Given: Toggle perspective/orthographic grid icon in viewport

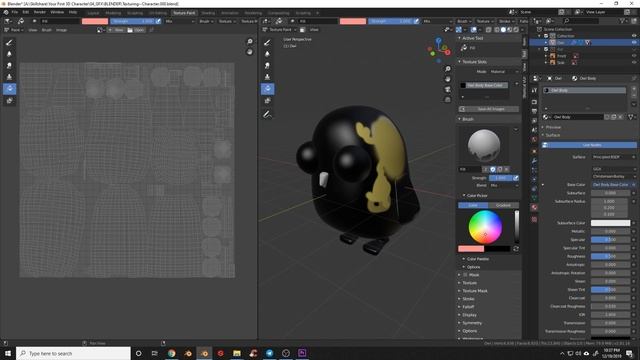Looking at the screenshot, I should (x=448, y=100).
